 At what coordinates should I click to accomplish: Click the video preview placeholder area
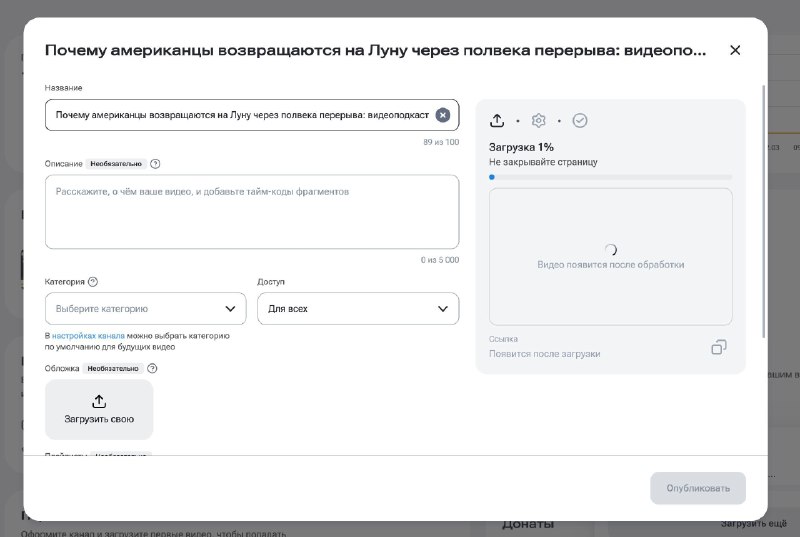(x=611, y=257)
